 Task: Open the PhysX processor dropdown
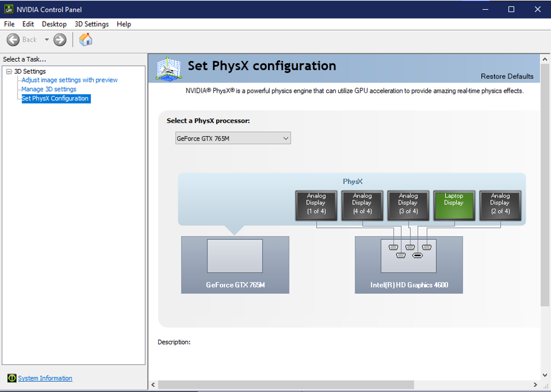click(x=233, y=138)
